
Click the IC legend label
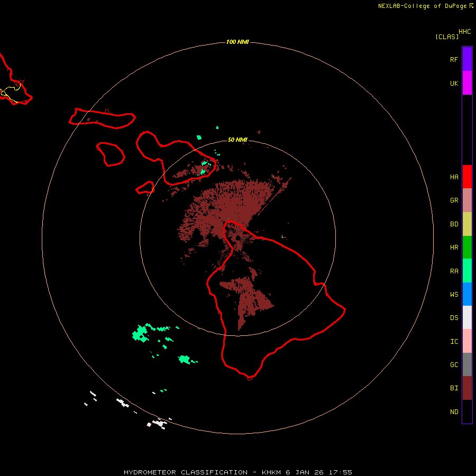click(x=454, y=342)
